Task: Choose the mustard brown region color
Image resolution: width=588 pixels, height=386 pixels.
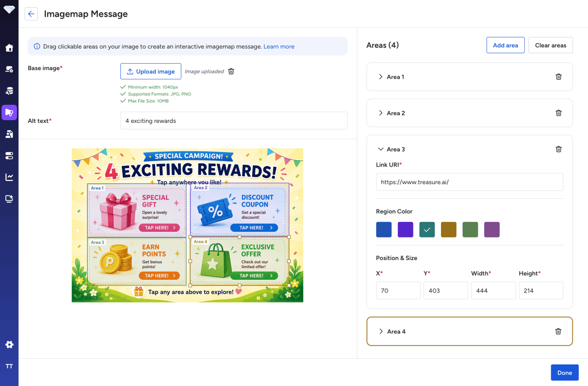Action: (448, 229)
